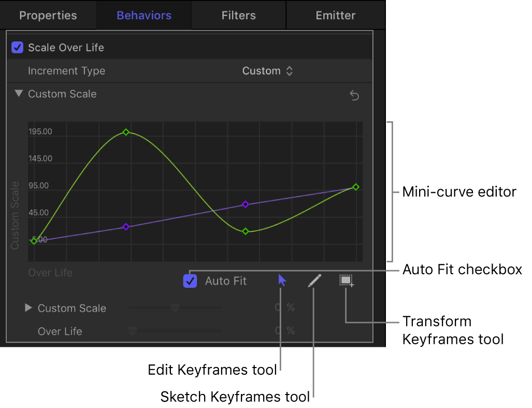Select the Edit Keyframes tool
The image size is (532, 408).
[281, 280]
